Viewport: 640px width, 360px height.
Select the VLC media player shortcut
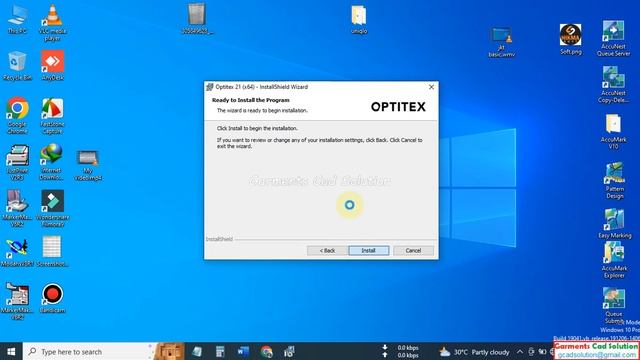[53, 22]
